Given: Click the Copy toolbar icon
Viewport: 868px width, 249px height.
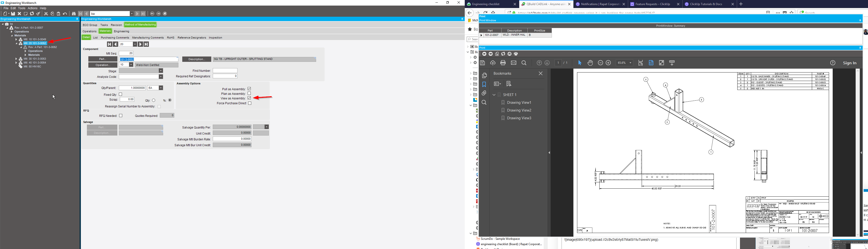Looking at the screenshot, I should (x=52, y=14).
